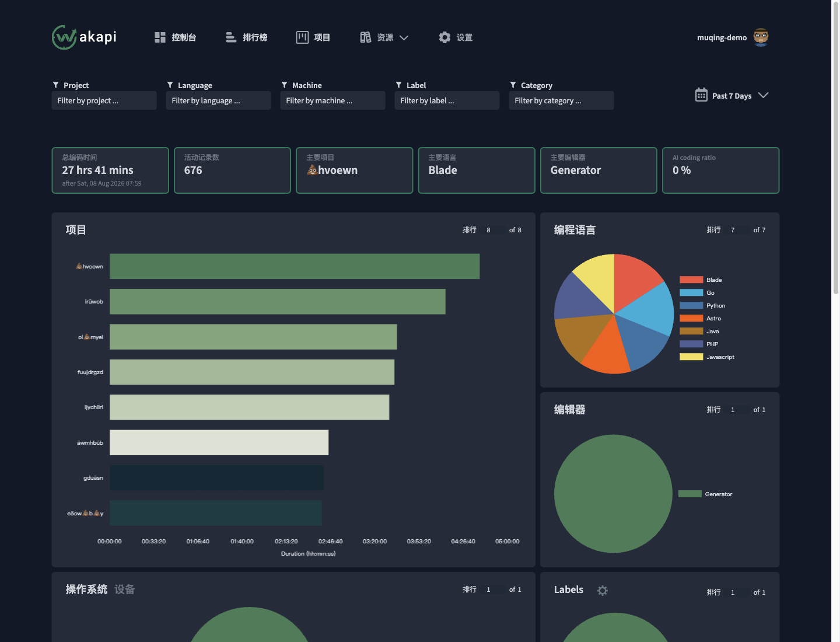Image resolution: width=840 pixels, height=642 pixels.
Task: Click the Machine filter funnel icon
Action: point(285,85)
